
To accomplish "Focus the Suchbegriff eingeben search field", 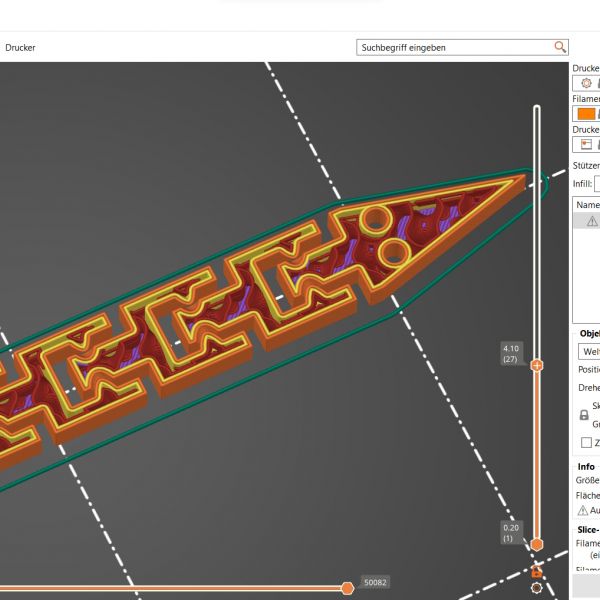I will (x=462, y=47).
